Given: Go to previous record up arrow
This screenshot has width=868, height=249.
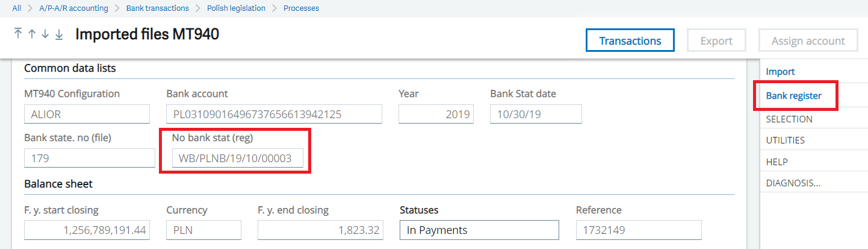Looking at the screenshot, I should [31, 34].
